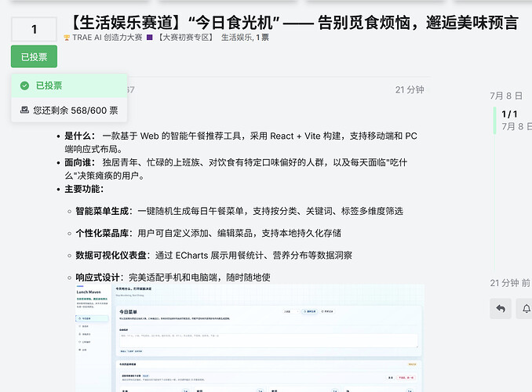The width and height of the screenshot is (532, 392).
Task: Click the trophy icon before TRAE AI
Action: 67,38
